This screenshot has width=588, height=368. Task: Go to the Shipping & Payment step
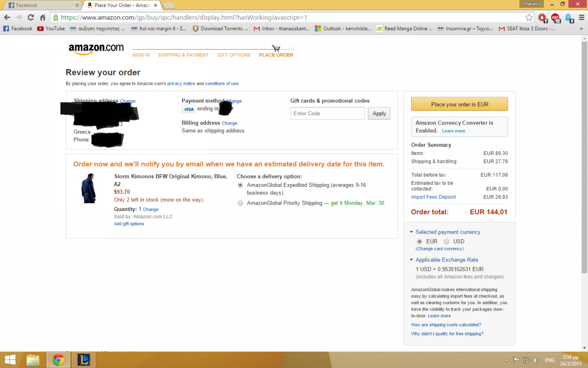coord(183,55)
